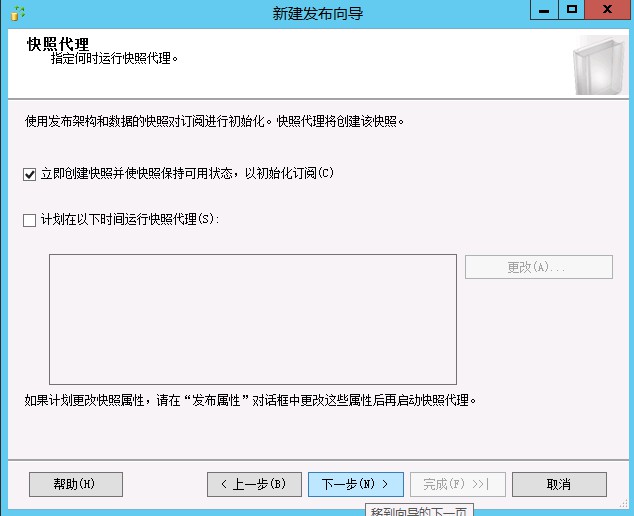Click the 完成(F) finish button

tap(457, 484)
